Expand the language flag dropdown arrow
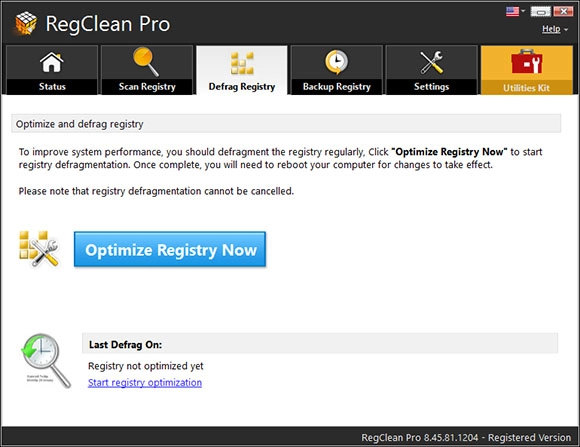Image resolution: width=580 pixels, height=447 pixels. pos(523,11)
